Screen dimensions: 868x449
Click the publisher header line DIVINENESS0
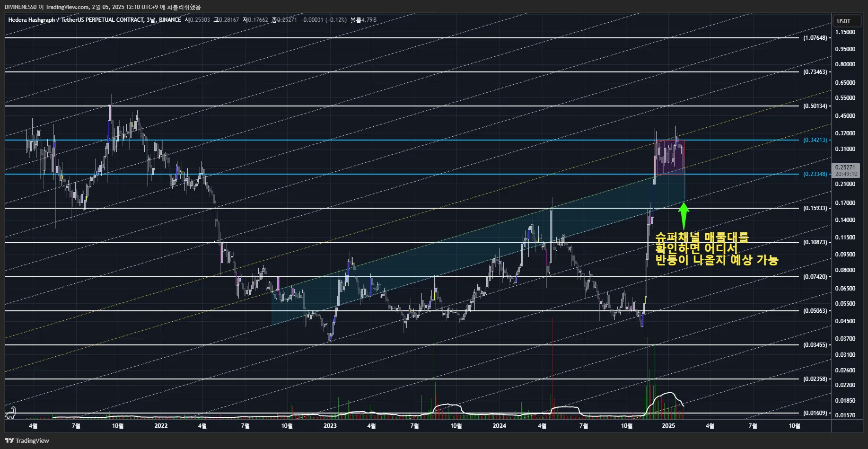[x=103, y=7]
